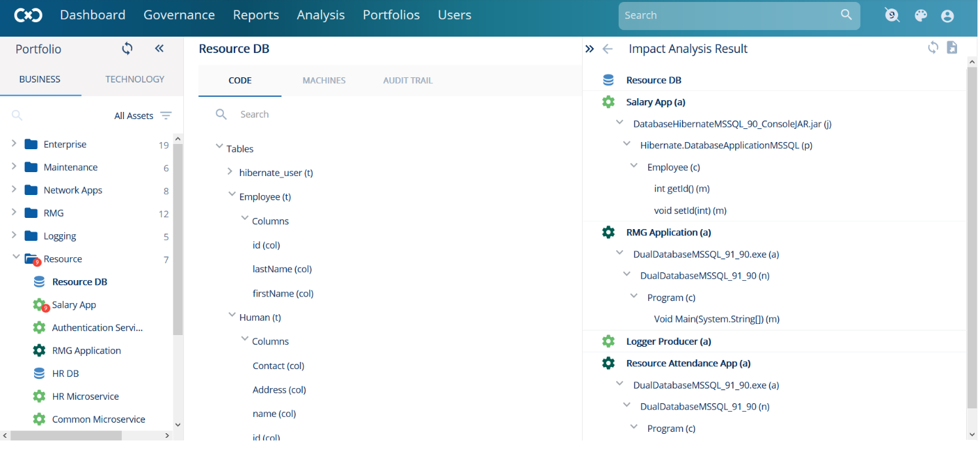Refresh the Impact Analysis Result panel
The height and width of the screenshot is (464, 980).
pyautogui.click(x=933, y=47)
